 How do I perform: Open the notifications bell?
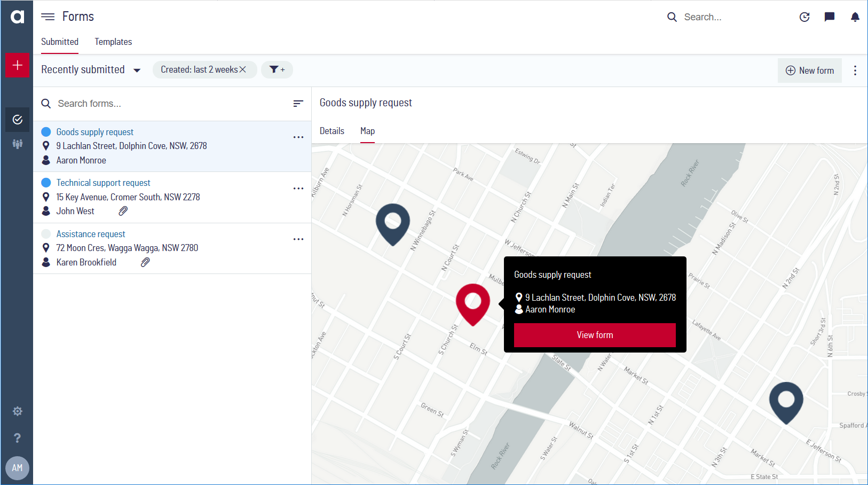(855, 17)
